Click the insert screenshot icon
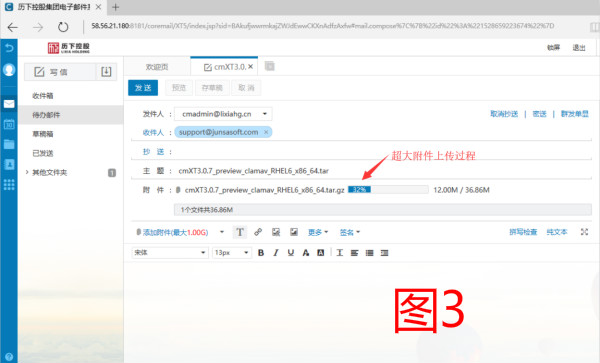Screen dimensions: 600x363 click(x=276, y=232)
